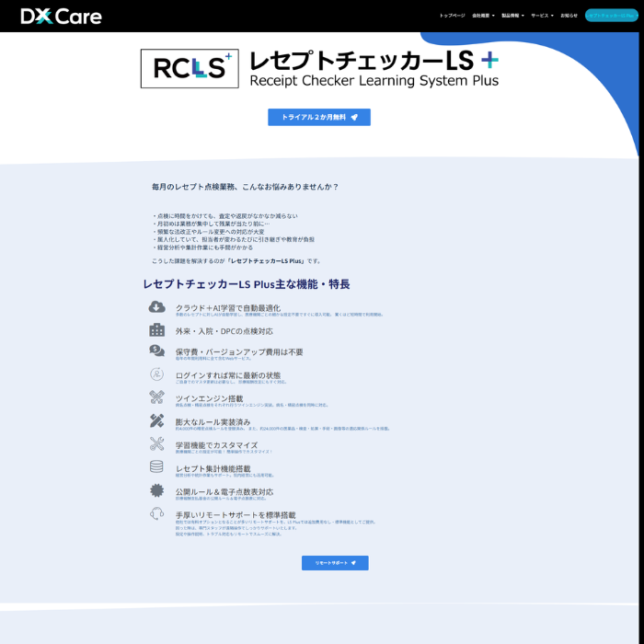Click the リモートサポート button
The width and height of the screenshot is (644, 644).
pyautogui.click(x=335, y=563)
